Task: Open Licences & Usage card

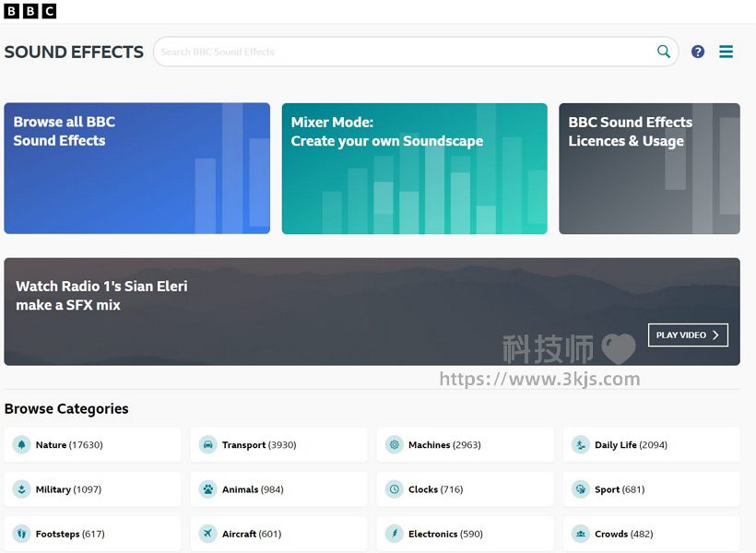Action: pyautogui.click(x=649, y=169)
